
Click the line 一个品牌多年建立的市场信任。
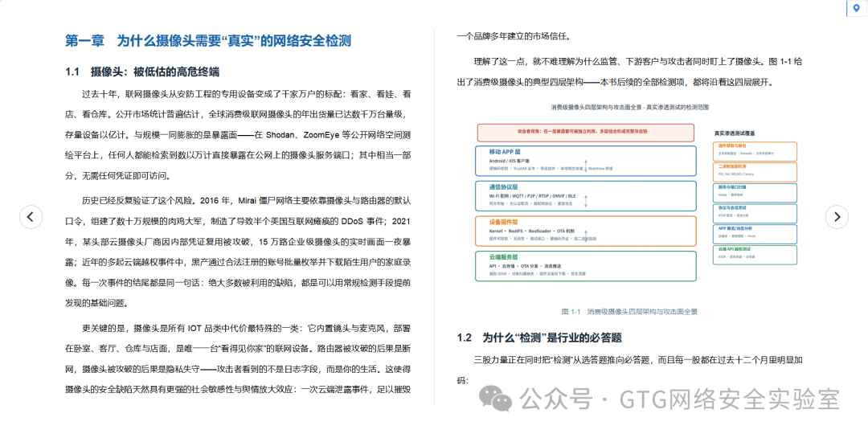pyautogui.click(x=513, y=37)
